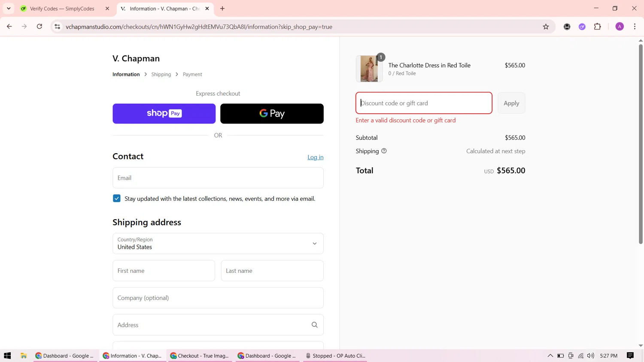Reload the checkout page
This screenshot has height=362, width=644.
(39, 27)
